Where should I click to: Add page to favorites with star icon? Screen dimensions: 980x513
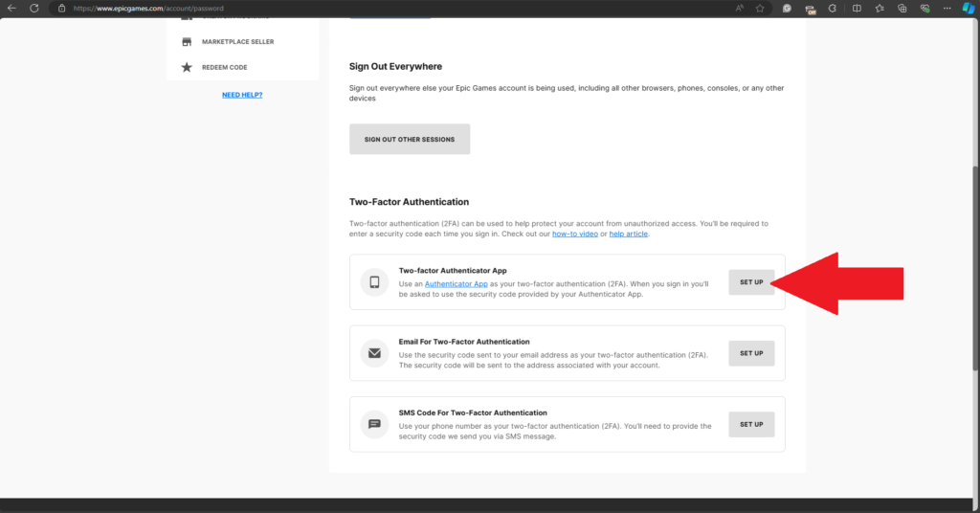point(759,8)
